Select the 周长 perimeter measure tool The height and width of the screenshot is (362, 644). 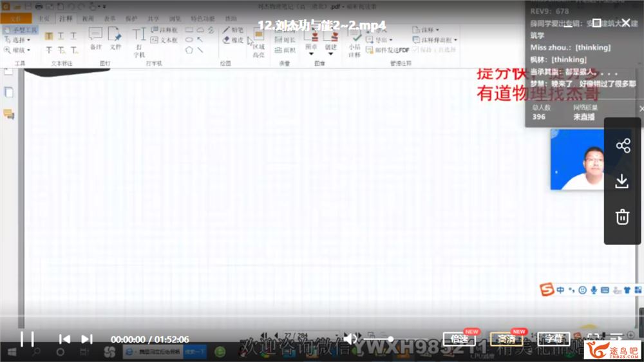tap(285, 40)
